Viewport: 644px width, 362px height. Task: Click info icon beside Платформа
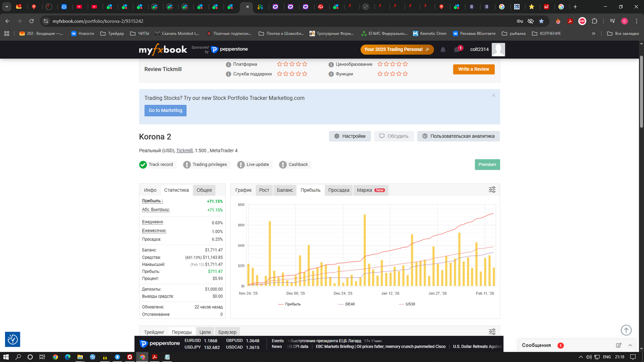[229, 64]
